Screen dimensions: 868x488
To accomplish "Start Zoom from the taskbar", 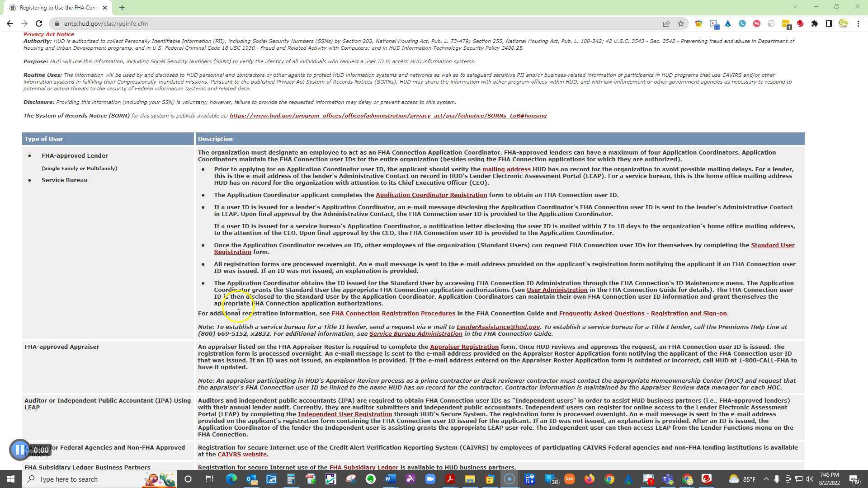I will click(429, 479).
